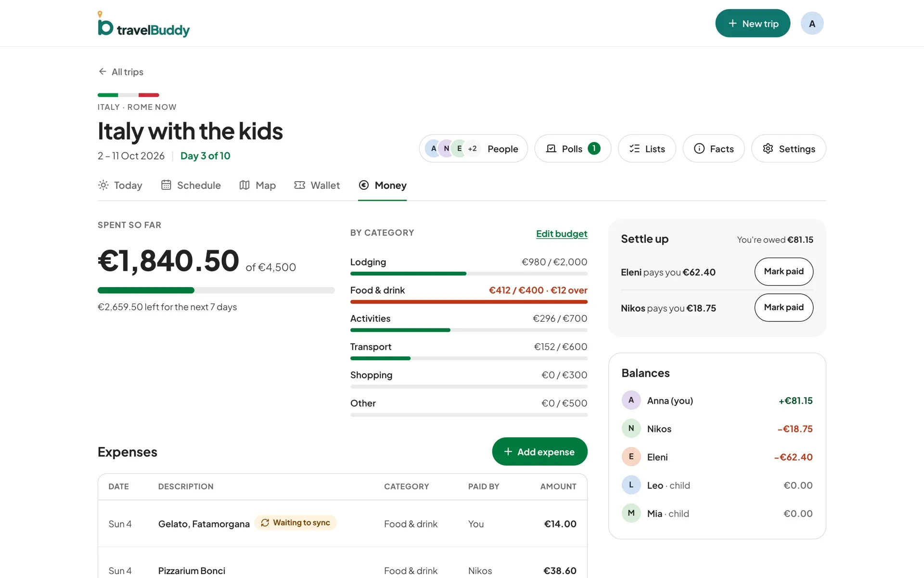Viewport: 924px width, 578px height.
Task: Click Mia's avatar in Balances
Action: pyautogui.click(x=631, y=513)
